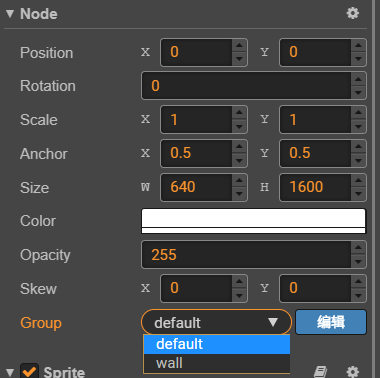Choose the wall group option
Image resolution: width=380 pixels, height=378 pixels.
tap(217, 363)
